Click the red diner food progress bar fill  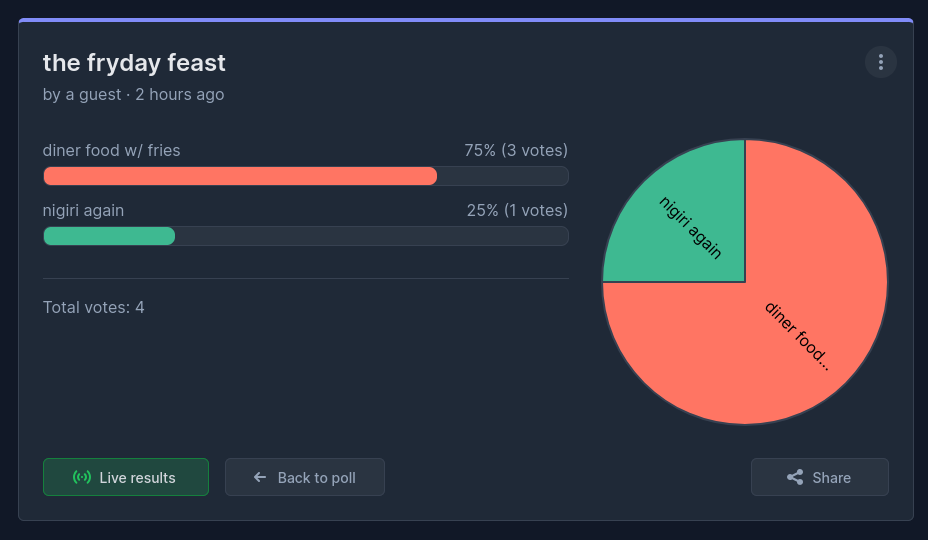click(x=240, y=176)
